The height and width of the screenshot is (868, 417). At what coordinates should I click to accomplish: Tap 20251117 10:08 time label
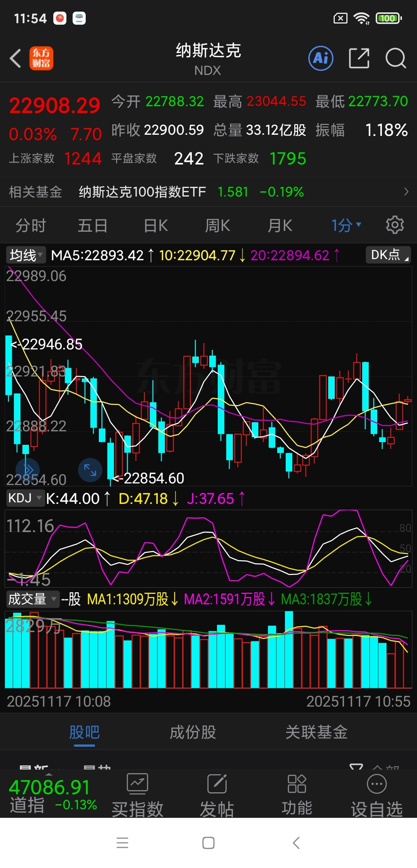click(59, 701)
